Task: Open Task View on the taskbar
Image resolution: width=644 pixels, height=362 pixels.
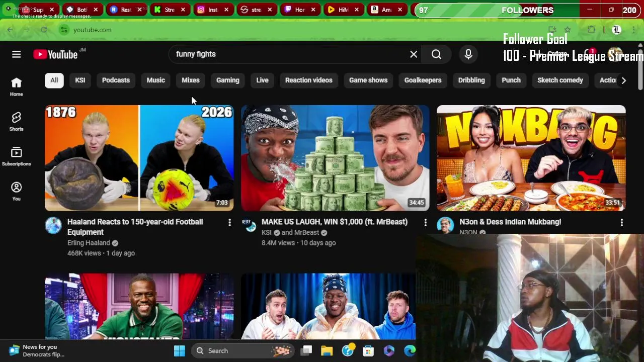Action: [306, 350]
